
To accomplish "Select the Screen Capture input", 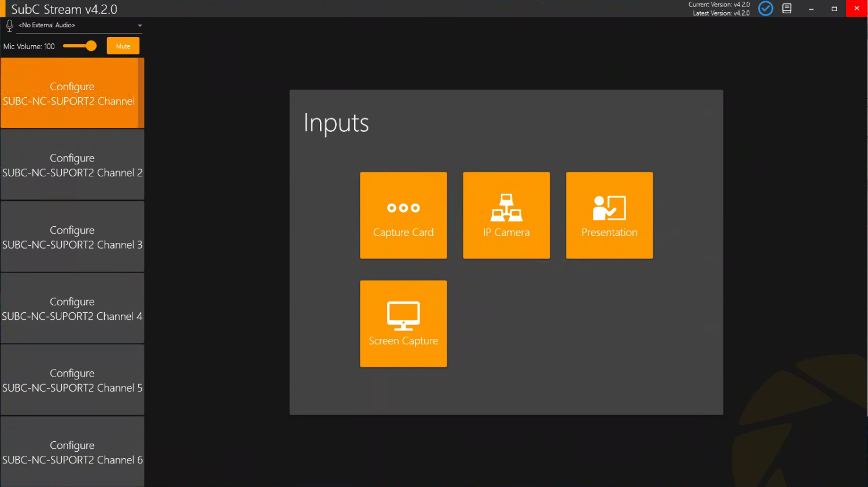I will [x=403, y=324].
